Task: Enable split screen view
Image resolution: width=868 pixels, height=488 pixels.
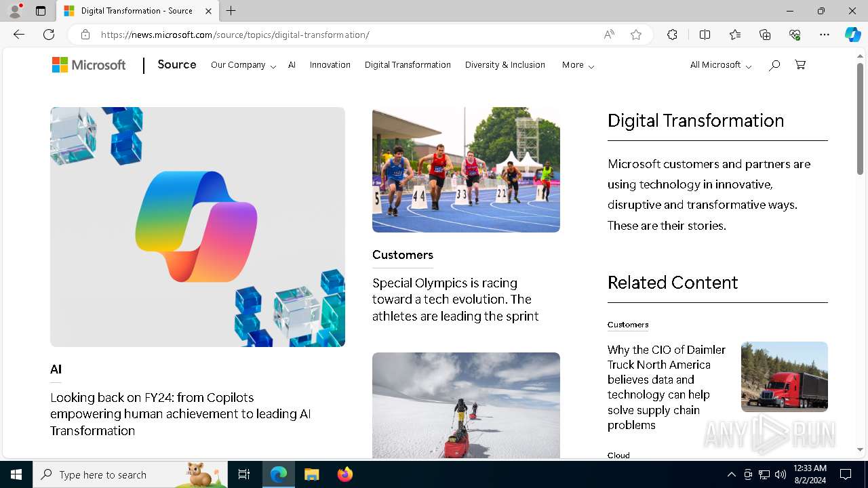Action: [705, 35]
